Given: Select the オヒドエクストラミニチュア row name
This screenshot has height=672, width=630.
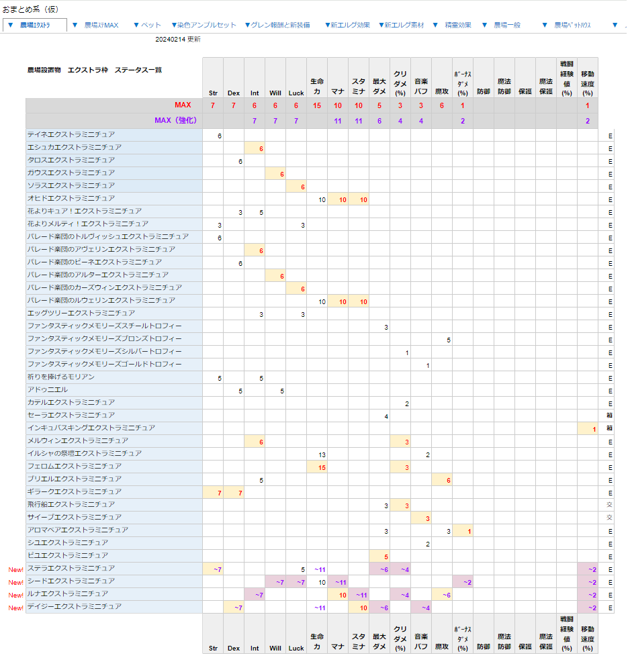Looking at the screenshot, I should point(71,199).
